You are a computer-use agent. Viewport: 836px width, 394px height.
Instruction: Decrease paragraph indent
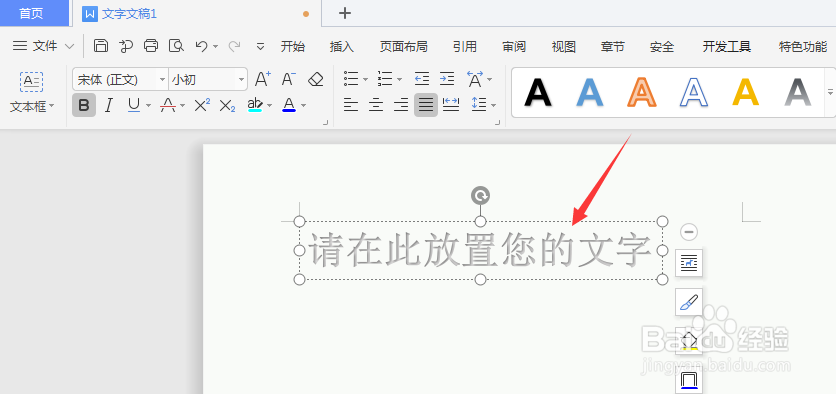point(422,79)
